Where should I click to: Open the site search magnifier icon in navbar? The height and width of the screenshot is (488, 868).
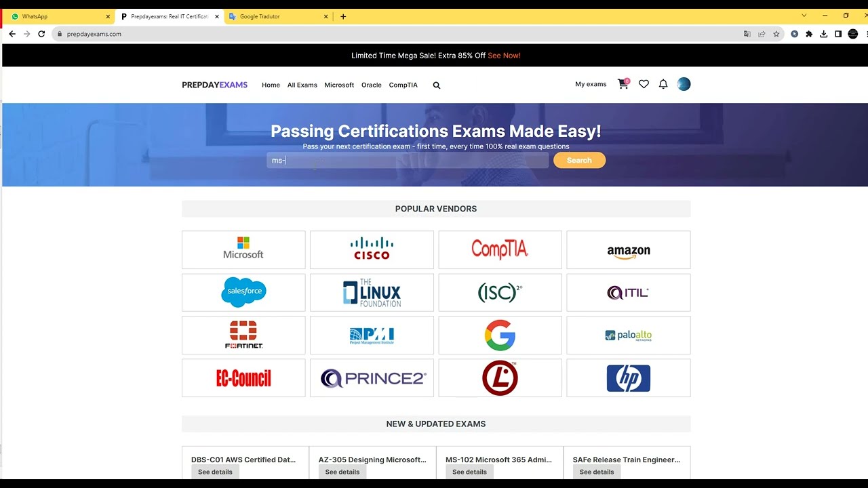[437, 85]
